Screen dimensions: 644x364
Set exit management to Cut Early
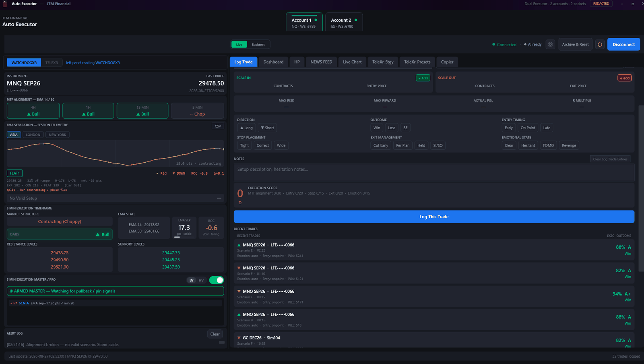[381, 146]
